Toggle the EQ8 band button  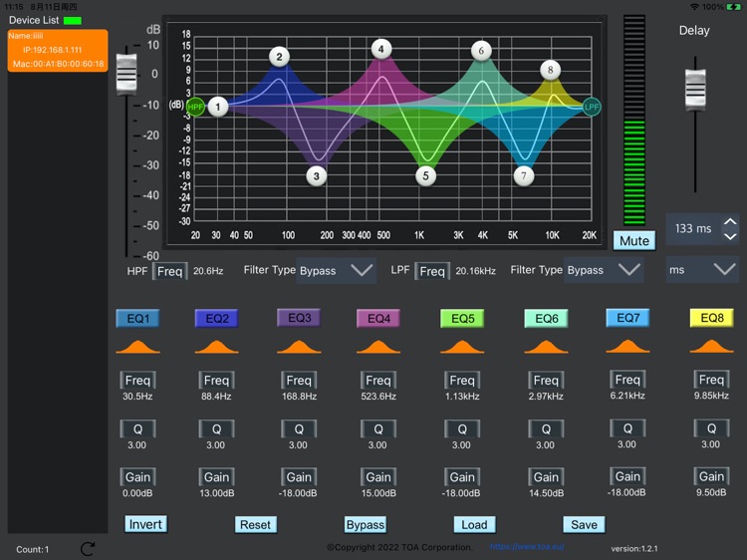[712, 318]
